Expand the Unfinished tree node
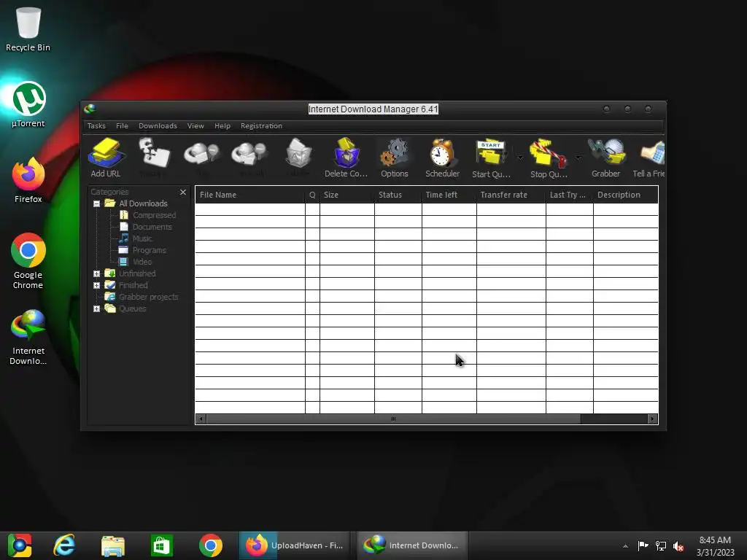The width and height of the screenshot is (747, 560). point(97,273)
